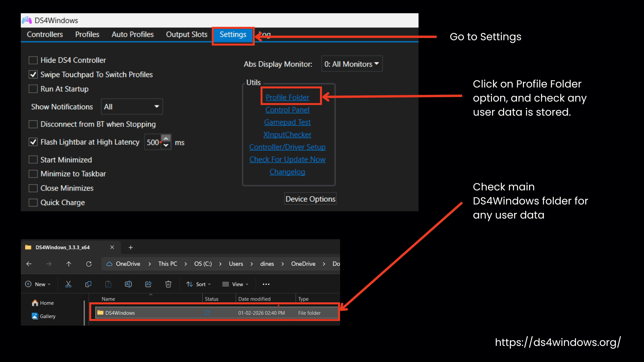Increase latency value with up stepper

166,138
